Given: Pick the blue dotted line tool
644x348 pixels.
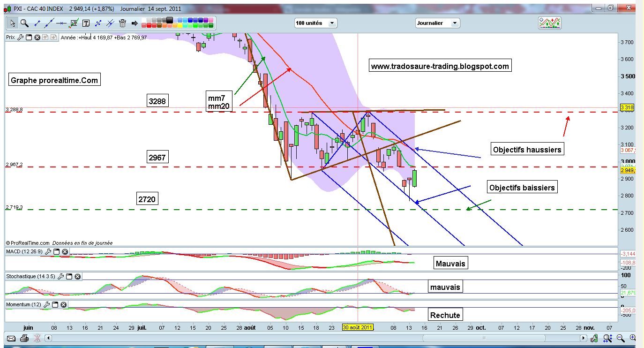Looking at the screenshot, I should [x=98, y=23].
